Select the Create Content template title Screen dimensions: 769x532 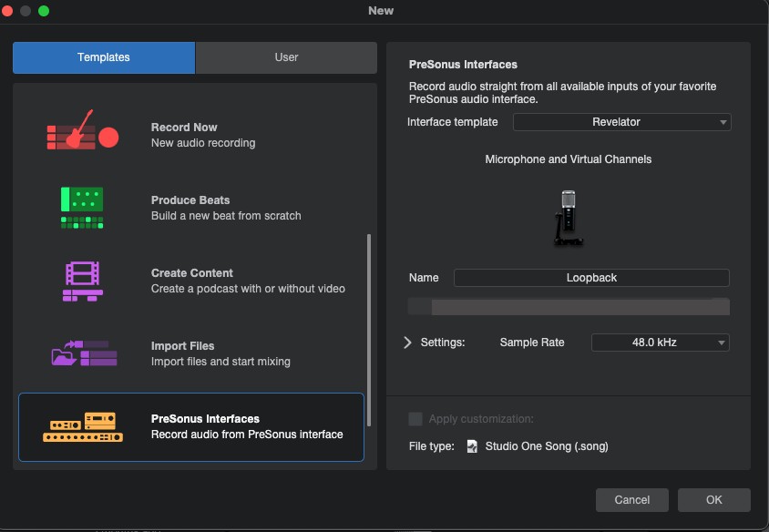[191, 273]
